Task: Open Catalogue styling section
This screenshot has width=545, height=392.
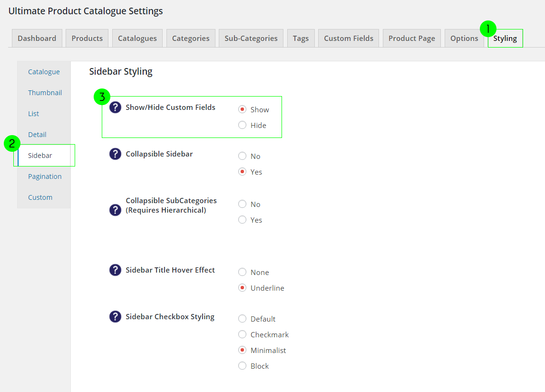Action: pos(44,72)
